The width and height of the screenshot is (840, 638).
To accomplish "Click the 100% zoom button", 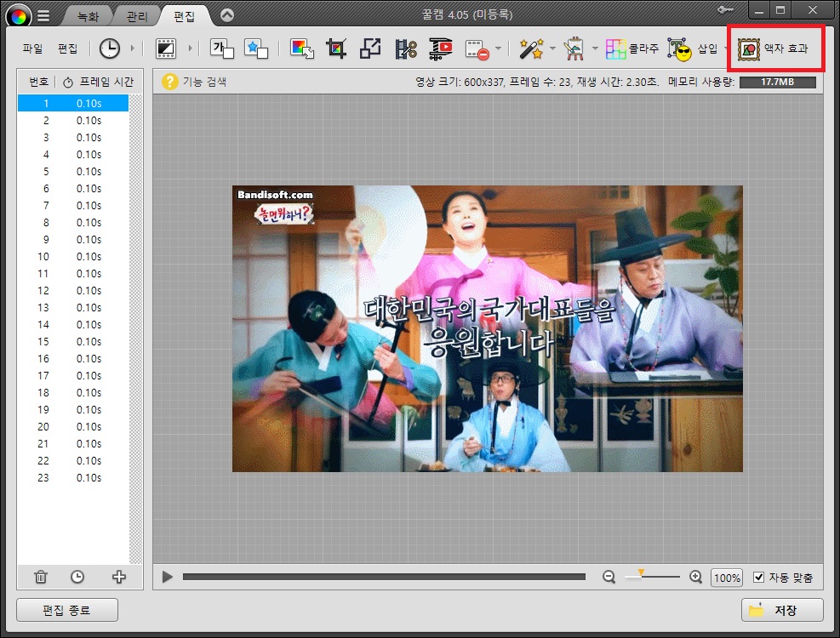I will click(727, 578).
